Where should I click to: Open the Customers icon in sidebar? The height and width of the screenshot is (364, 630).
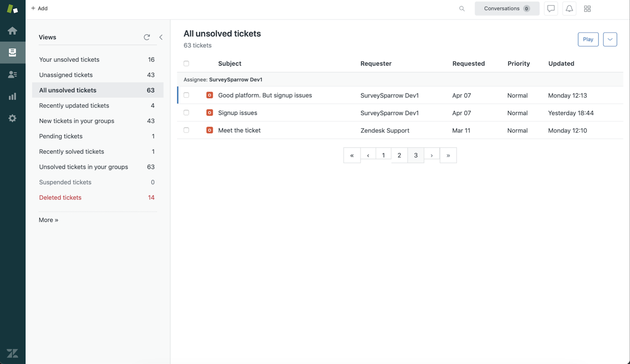(12, 74)
